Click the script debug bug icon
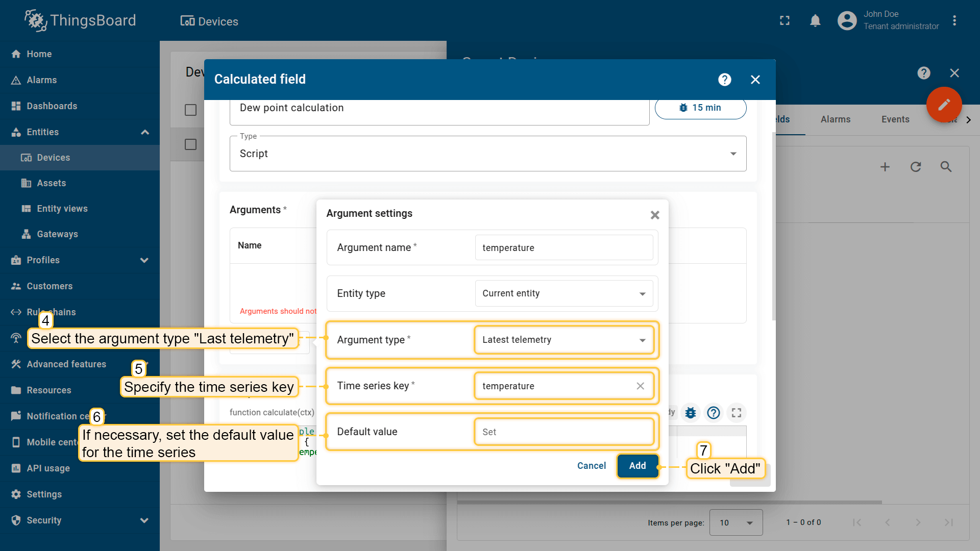The width and height of the screenshot is (980, 551). coord(691,413)
